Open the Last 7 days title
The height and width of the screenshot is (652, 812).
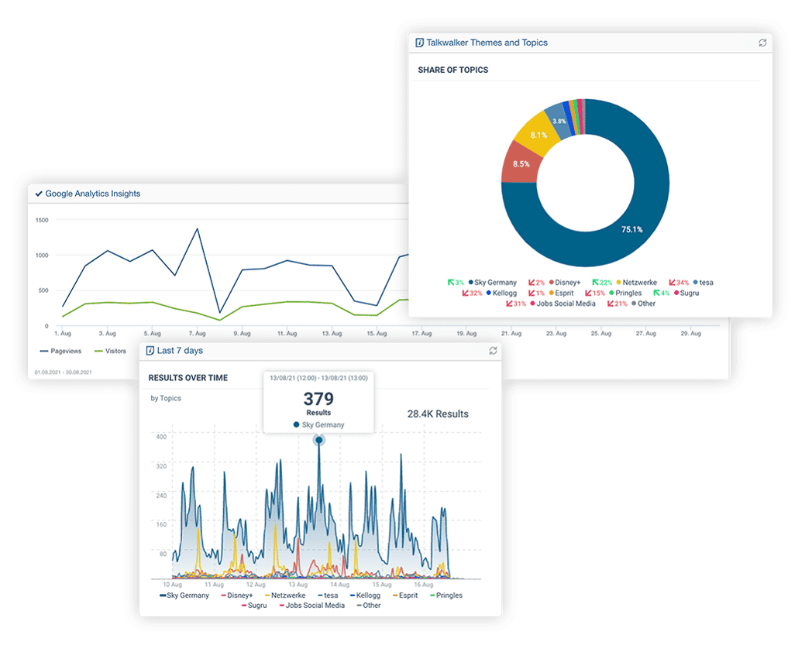coord(180,351)
